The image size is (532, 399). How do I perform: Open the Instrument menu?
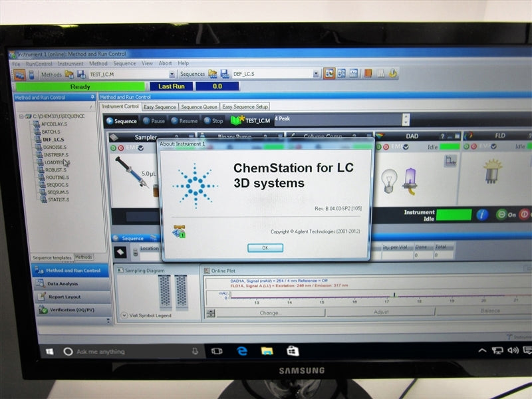coord(70,63)
